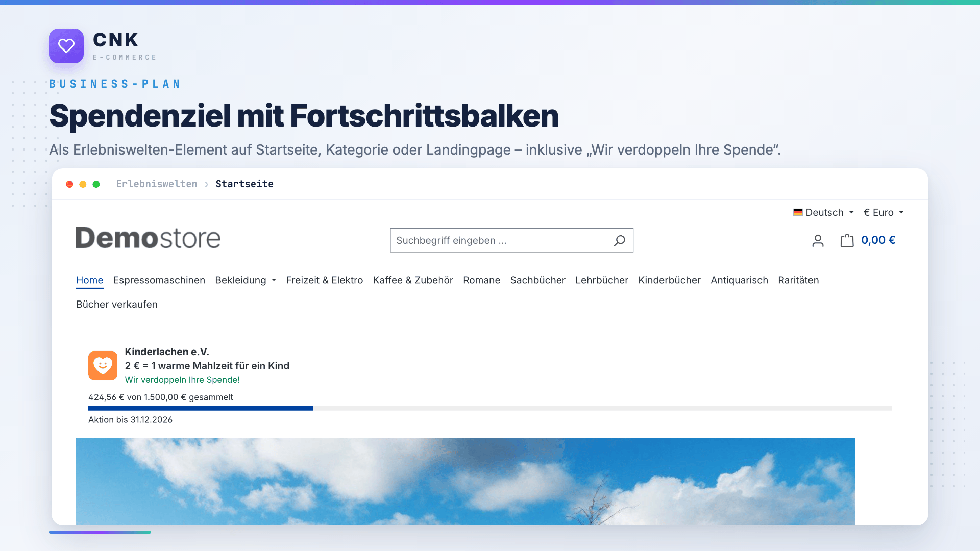Expand the Bekleidung menu dropdown

(x=246, y=280)
